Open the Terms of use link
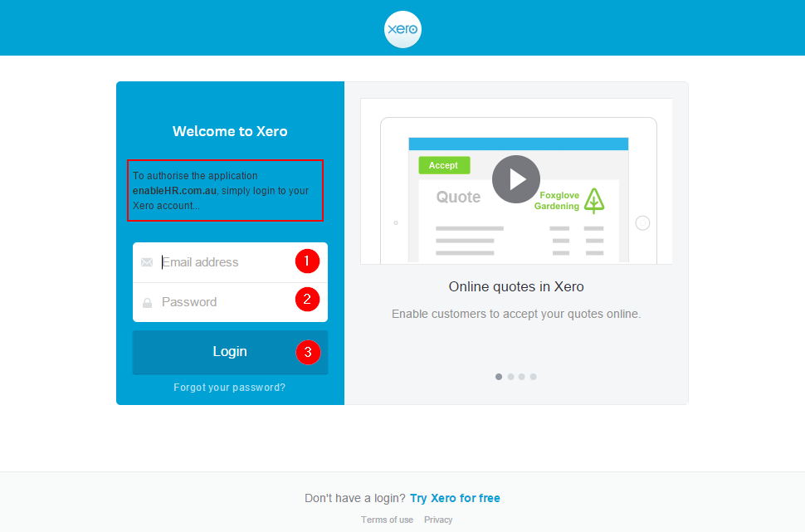Image resolution: width=805 pixels, height=532 pixels. click(x=387, y=520)
